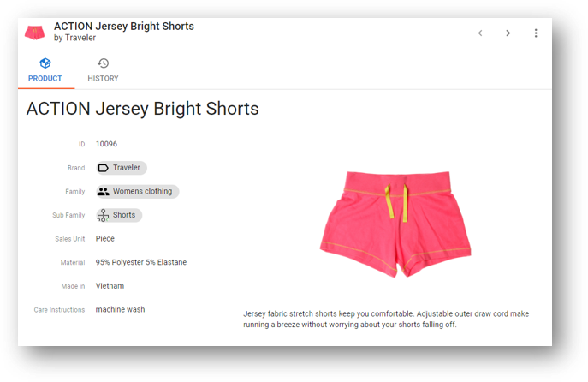Go to previous product with left chevron
The width and height of the screenshot is (588, 382).
coord(480,33)
